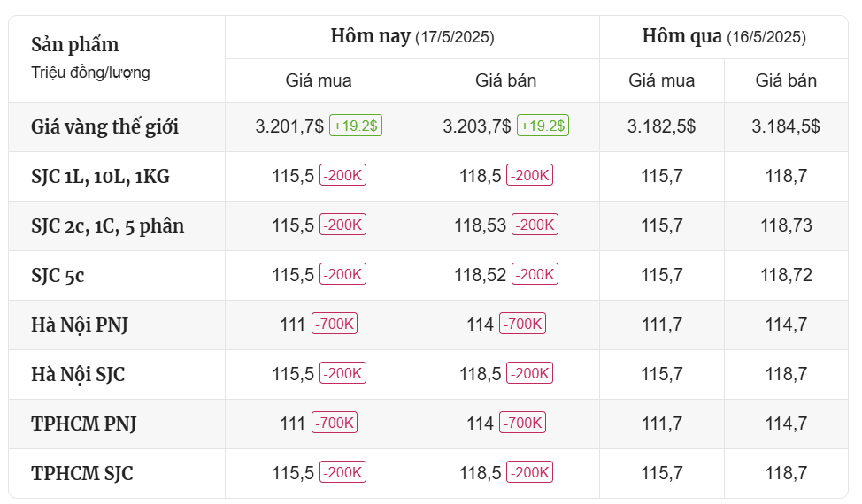The width and height of the screenshot is (862, 504).
Task: Select the Giá vàng thế giới row label
Action: click(x=105, y=126)
